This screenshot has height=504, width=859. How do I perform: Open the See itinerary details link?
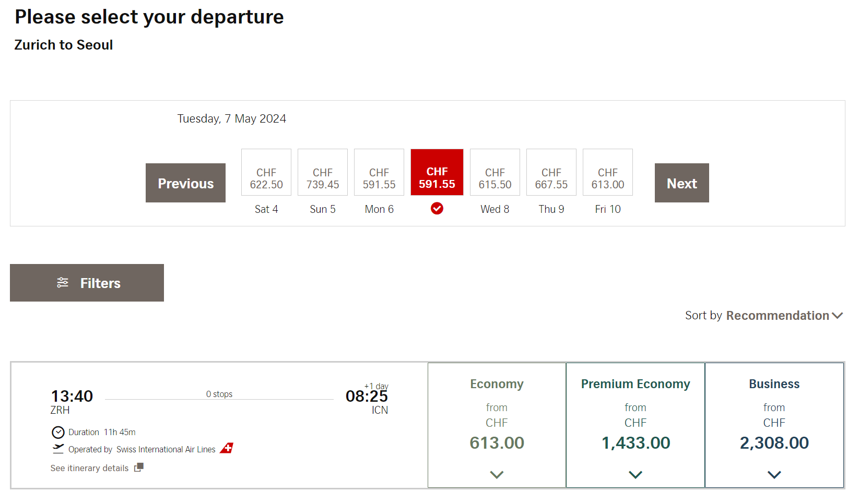click(x=90, y=468)
